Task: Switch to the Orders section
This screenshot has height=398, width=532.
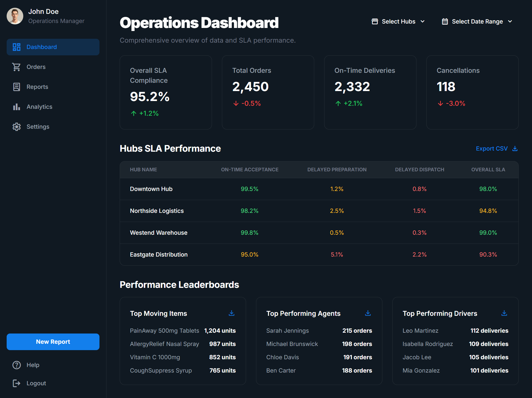Action: pos(36,67)
